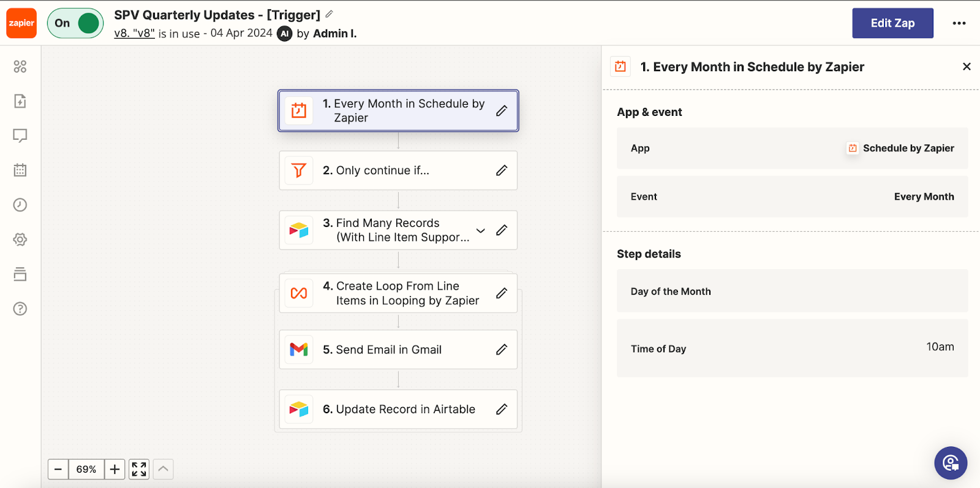The width and height of the screenshot is (980, 488).
Task: Click the Day of the Month row
Action: 792,291
